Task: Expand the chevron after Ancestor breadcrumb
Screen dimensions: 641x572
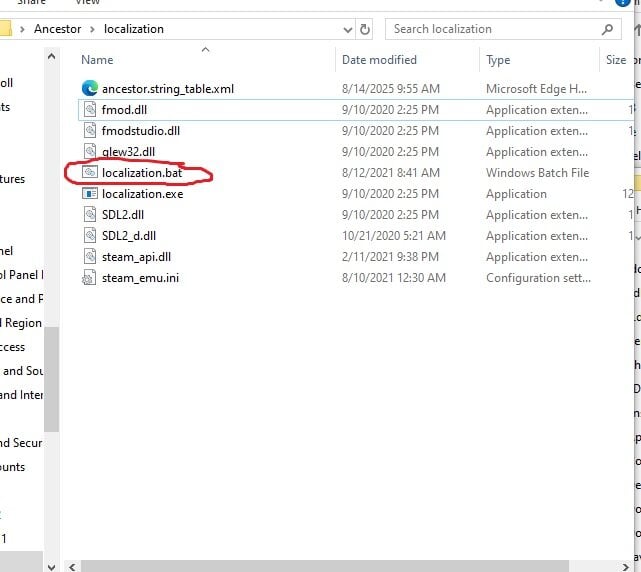Action: click(x=92, y=29)
